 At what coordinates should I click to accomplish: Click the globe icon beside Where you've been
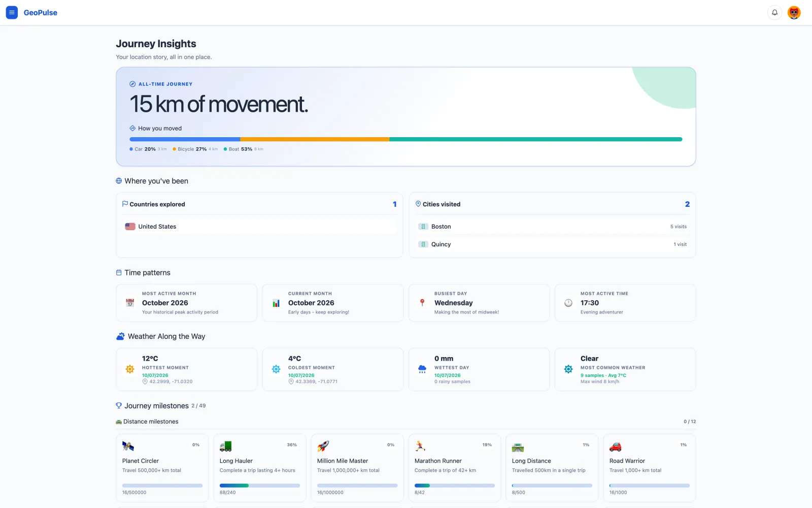coord(119,181)
